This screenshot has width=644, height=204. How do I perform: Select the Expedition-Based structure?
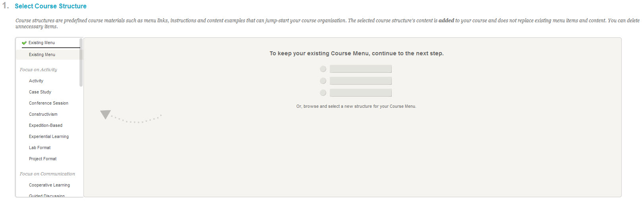pos(46,126)
